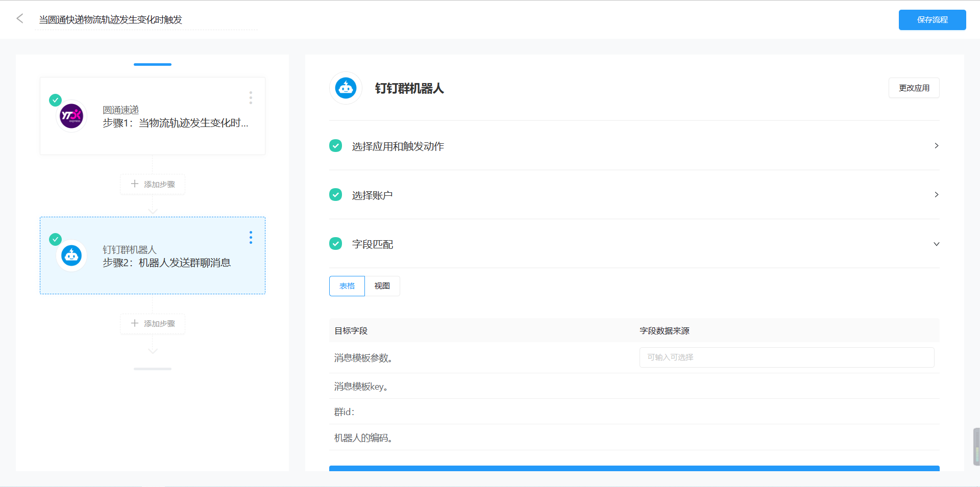Expand the 选择账户 section chevron
This screenshot has height=487, width=980.
(936, 195)
